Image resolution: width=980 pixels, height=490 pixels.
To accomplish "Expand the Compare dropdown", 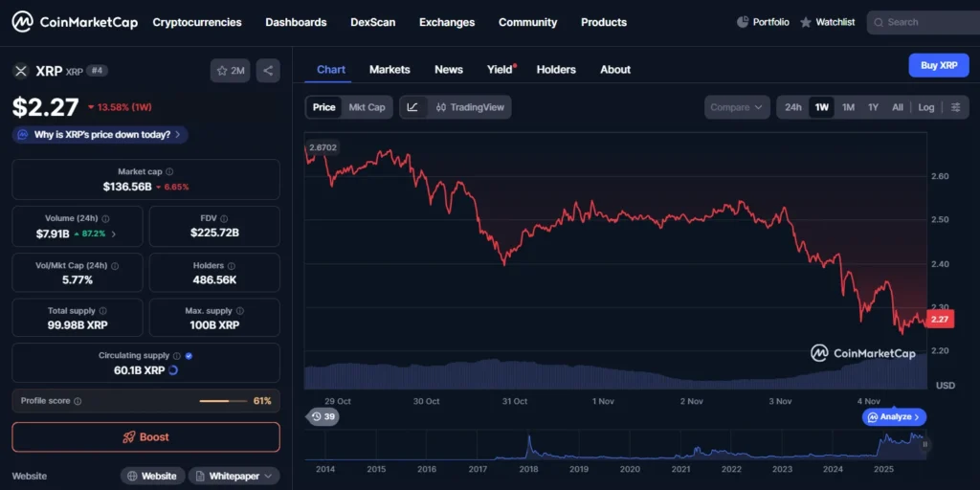I will [737, 107].
